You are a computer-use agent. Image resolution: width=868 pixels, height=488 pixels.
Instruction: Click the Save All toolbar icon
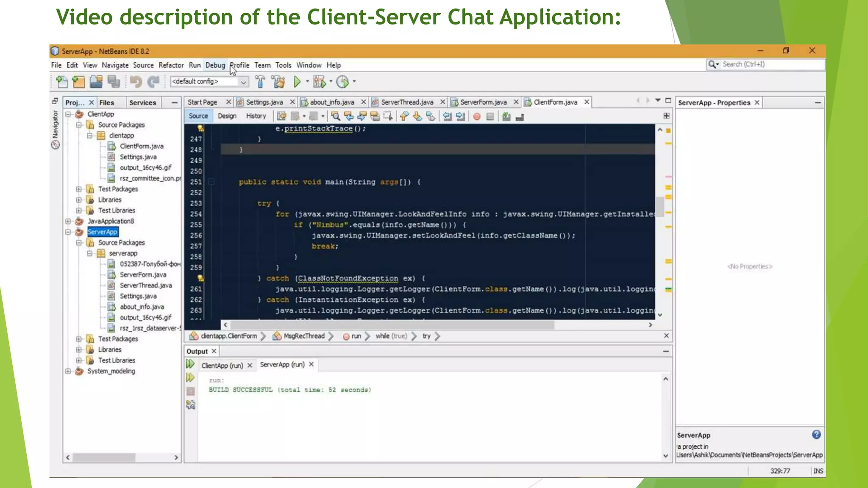[x=114, y=81]
